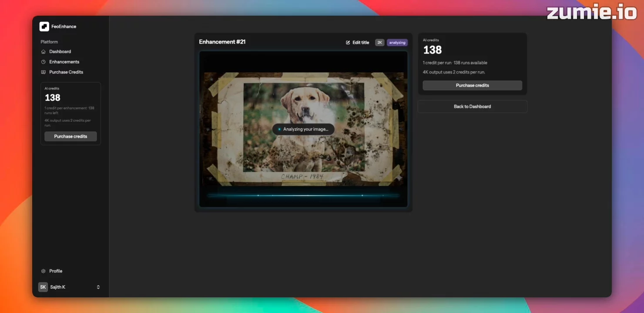Viewport: 644px width, 313px height.
Task: Open the Dashboard home icon
Action: [x=43, y=52]
